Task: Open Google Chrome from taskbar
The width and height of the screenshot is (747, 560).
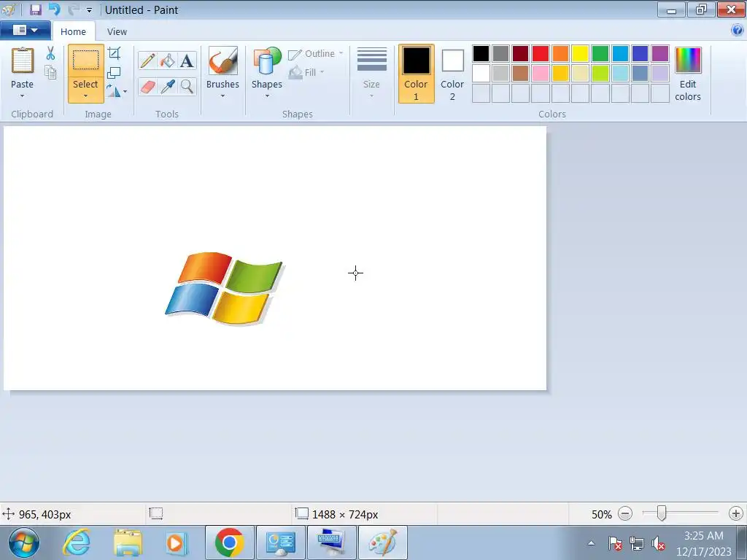Action: [x=229, y=542]
